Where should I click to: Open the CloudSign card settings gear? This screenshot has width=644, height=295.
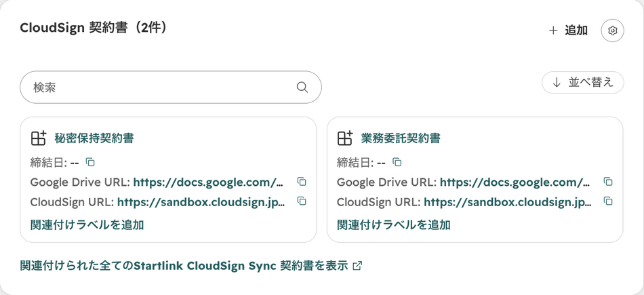click(612, 31)
